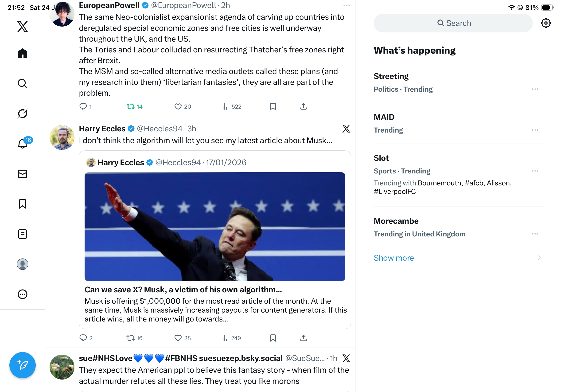561x392 pixels.
Task: Open the Grok icon in sidebar
Action: pos(23,114)
